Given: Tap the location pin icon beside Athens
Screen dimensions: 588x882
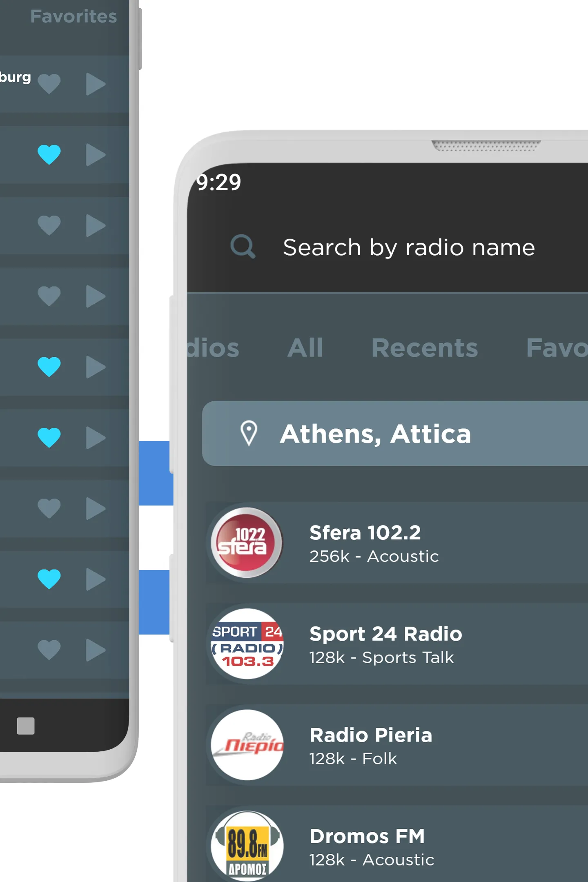Looking at the screenshot, I should (249, 433).
